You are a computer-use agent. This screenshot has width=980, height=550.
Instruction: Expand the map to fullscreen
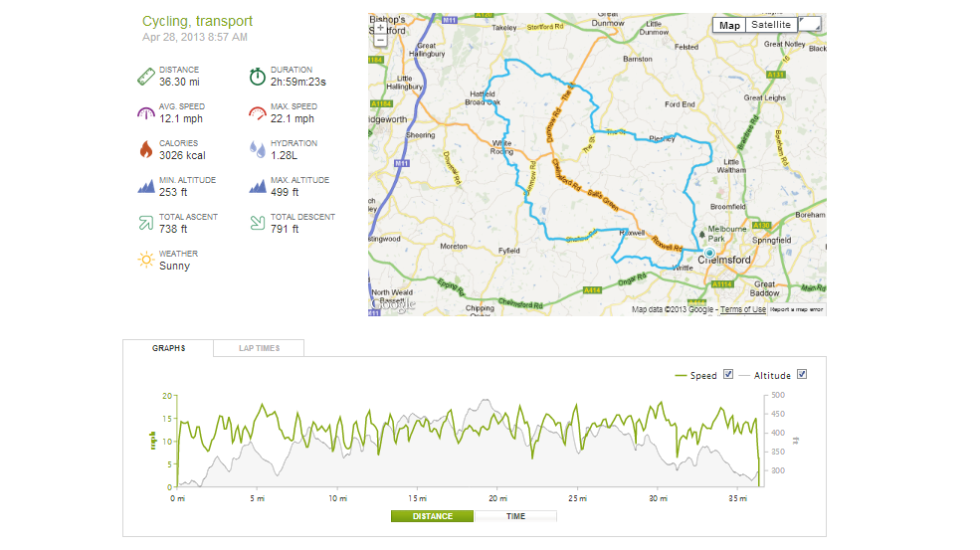tap(811, 25)
